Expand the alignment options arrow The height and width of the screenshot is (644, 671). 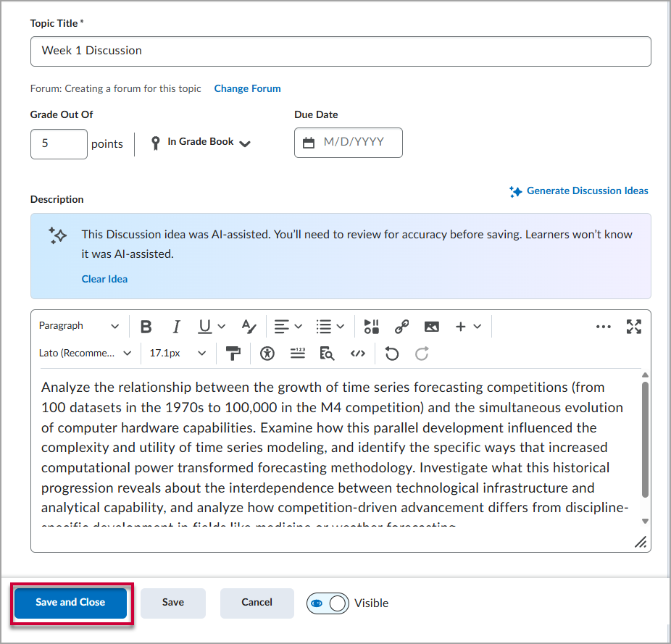click(x=299, y=327)
